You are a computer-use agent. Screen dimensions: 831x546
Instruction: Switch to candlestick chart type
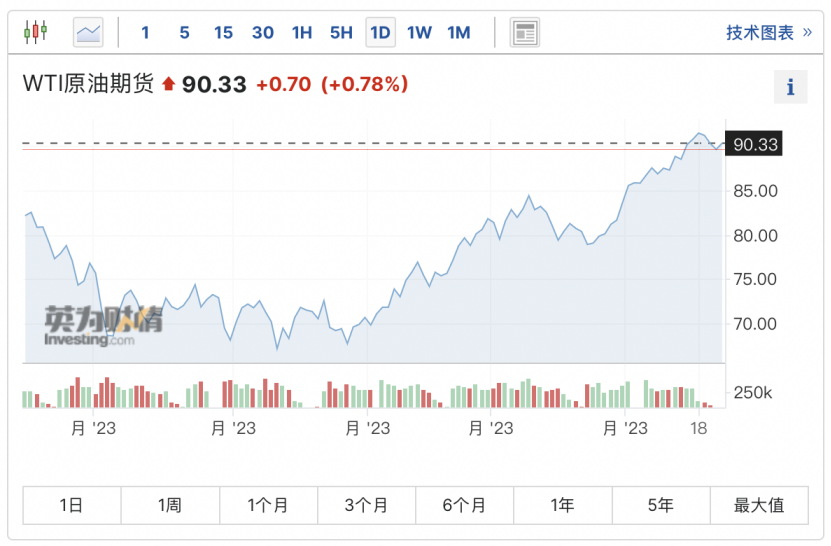(35, 32)
